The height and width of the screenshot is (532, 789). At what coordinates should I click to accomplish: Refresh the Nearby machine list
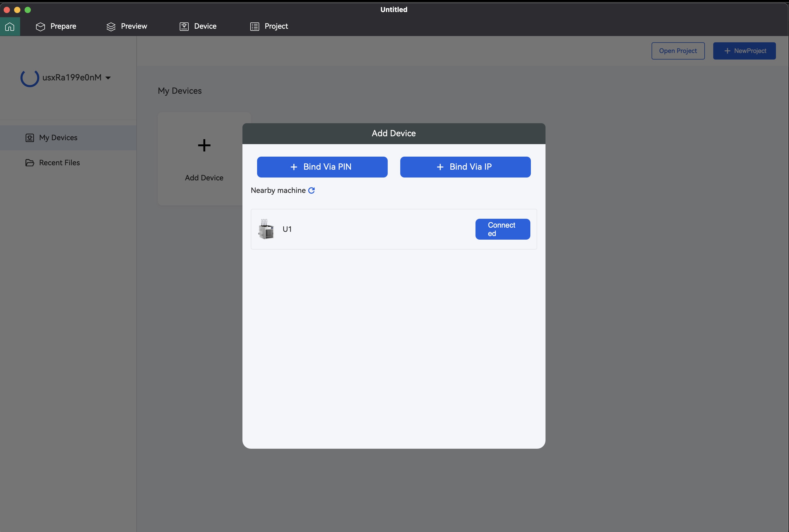(311, 190)
